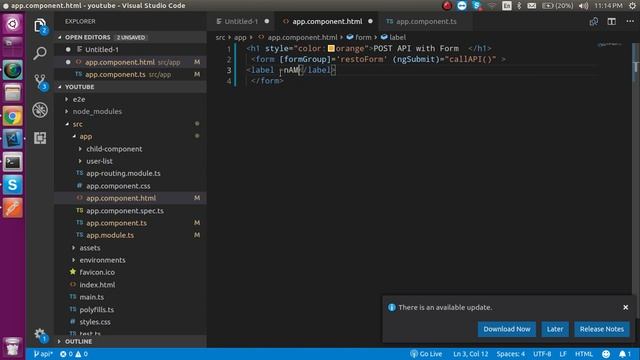Open the Trash in the dock
This screenshot has width=640, height=360.
point(13,346)
